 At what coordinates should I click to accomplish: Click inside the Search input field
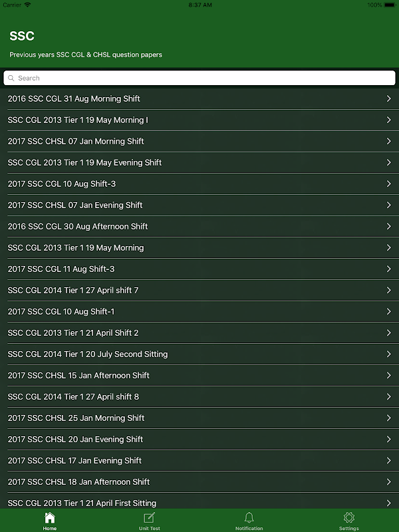point(199,78)
